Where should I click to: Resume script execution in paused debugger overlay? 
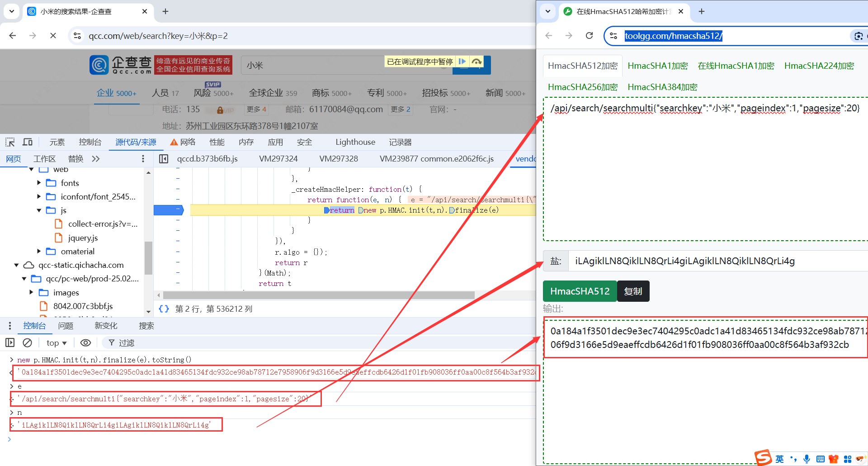pos(462,62)
